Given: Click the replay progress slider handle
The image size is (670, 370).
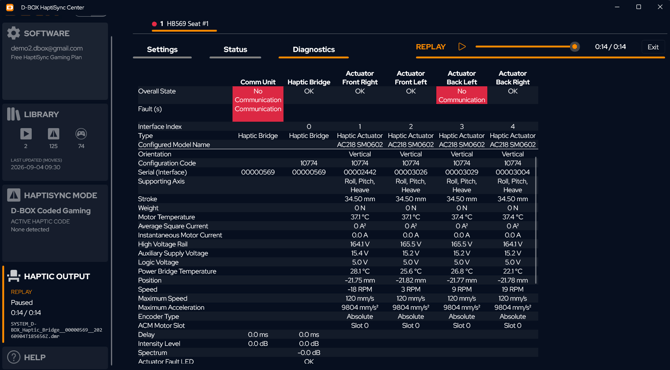Looking at the screenshot, I should [575, 47].
